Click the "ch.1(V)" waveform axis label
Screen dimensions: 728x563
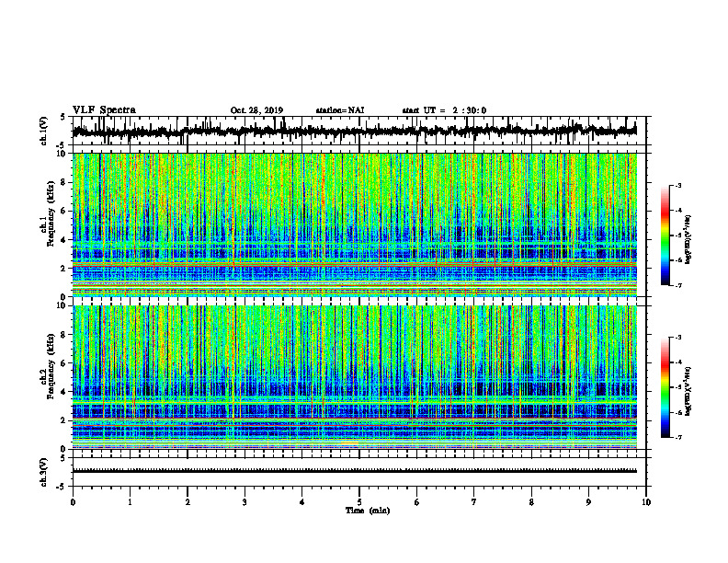(x=44, y=131)
